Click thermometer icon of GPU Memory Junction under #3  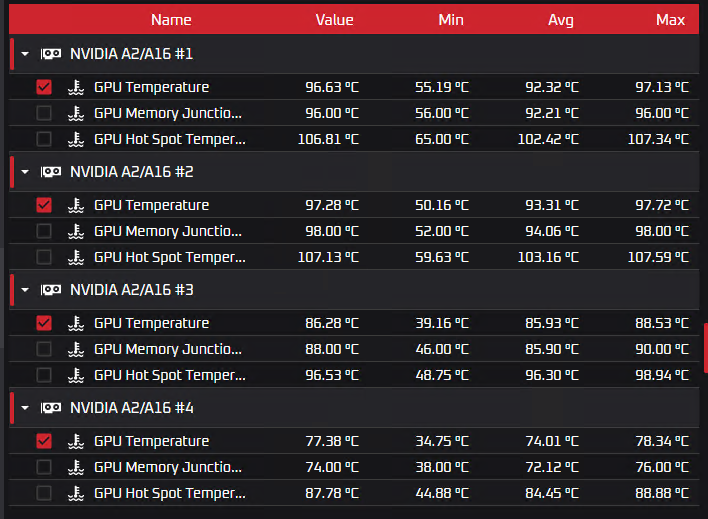point(76,349)
